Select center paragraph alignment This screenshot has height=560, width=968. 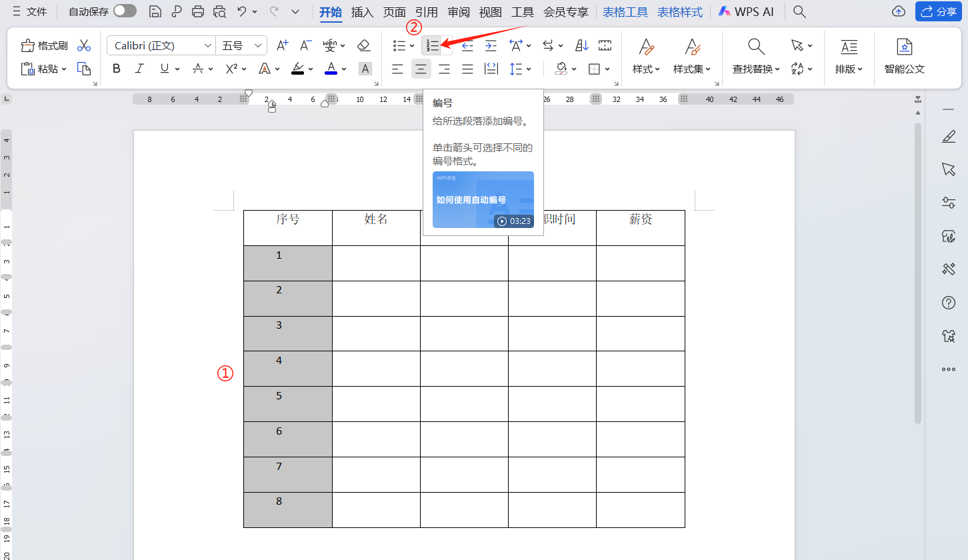tap(421, 69)
